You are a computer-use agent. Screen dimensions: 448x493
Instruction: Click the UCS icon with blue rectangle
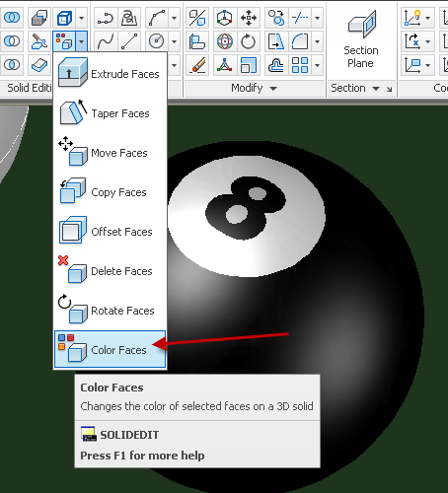click(x=412, y=64)
